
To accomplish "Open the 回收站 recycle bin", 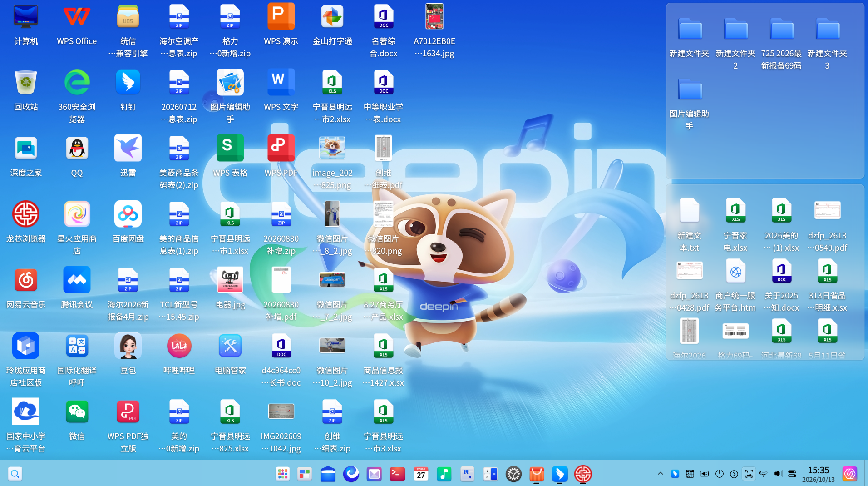I will click(26, 83).
